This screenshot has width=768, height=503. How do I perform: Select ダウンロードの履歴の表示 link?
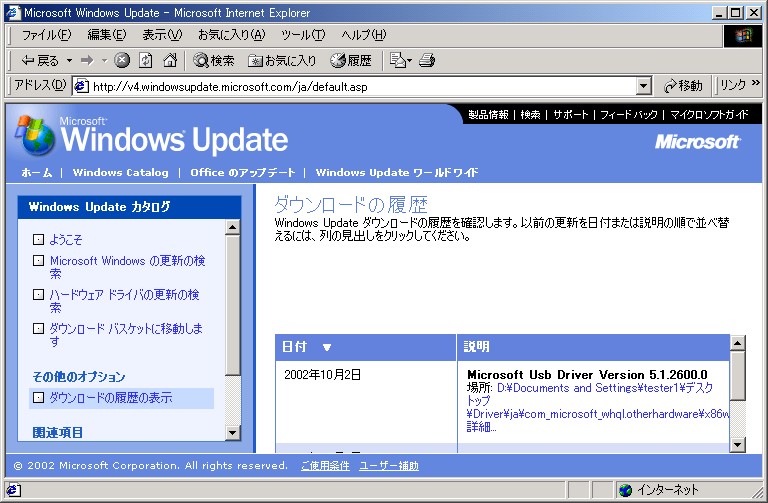pyautogui.click(x=111, y=398)
